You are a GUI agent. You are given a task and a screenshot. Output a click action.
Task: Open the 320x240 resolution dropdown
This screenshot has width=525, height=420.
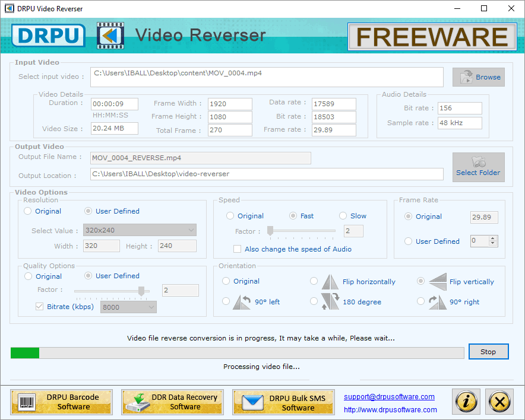[x=140, y=230]
